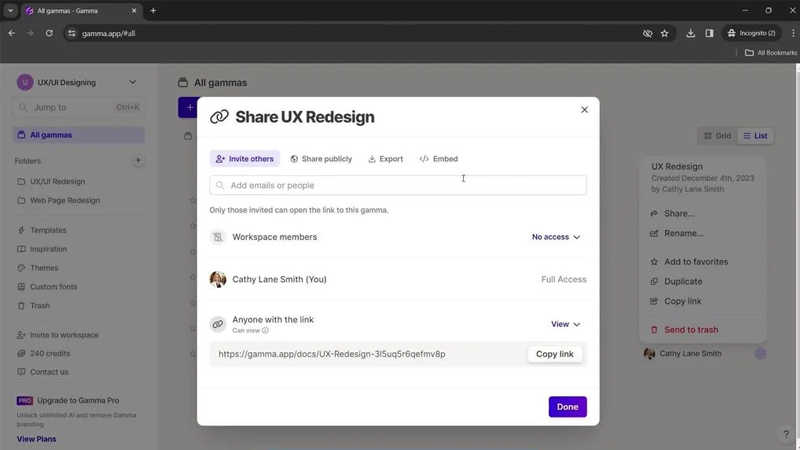Click Invite to workspace

tap(64, 335)
